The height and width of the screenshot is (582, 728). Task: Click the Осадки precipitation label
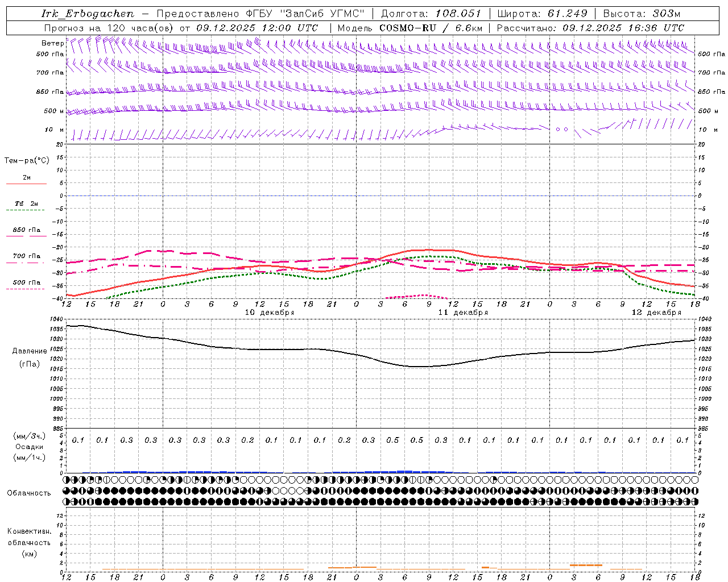(30, 447)
